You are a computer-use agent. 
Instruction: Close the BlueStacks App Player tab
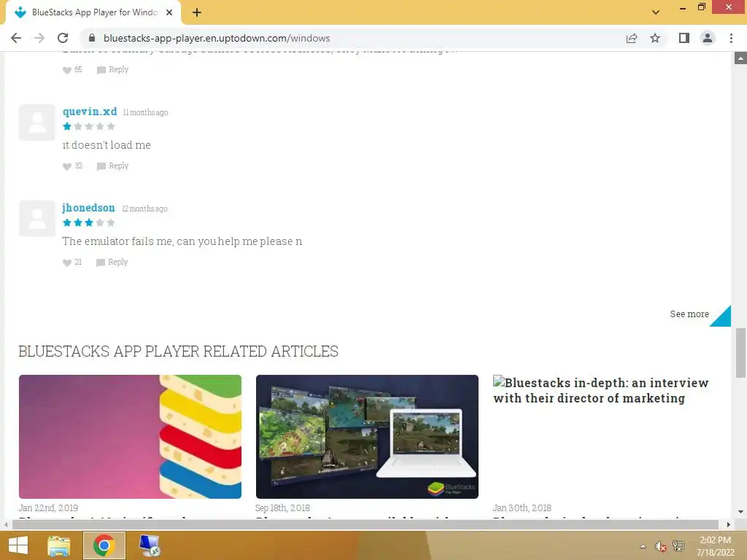(x=169, y=12)
